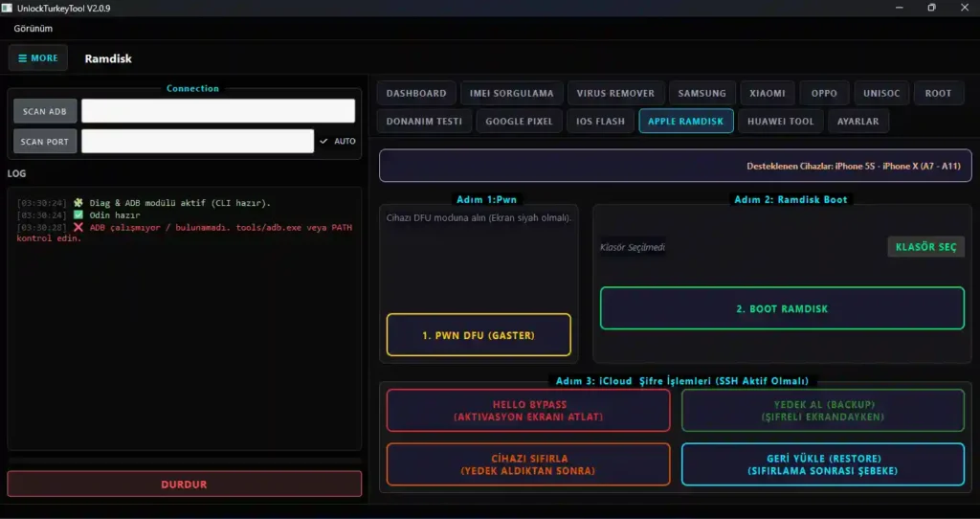Click the Ramdisk page title
This screenshot has width=980, height=519.
[x=108, y=58]
